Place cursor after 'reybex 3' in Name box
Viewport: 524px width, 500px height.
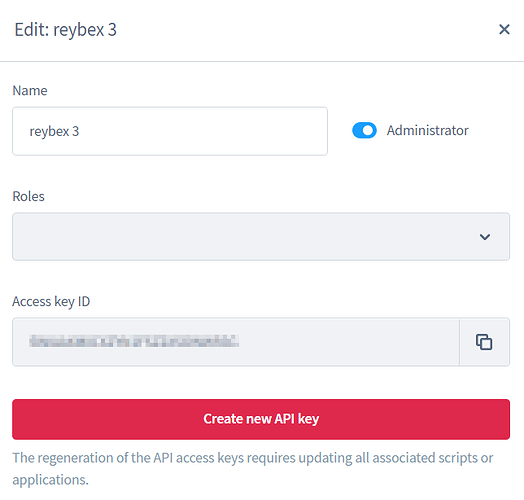point(80,131)
